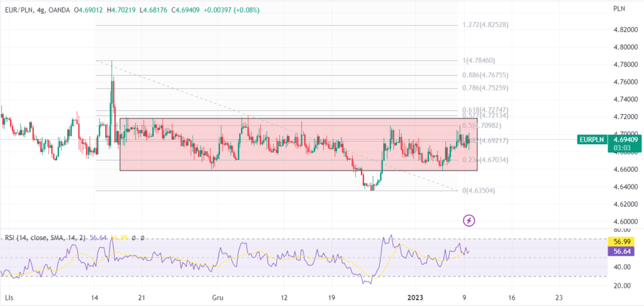The height and width of the screenshot is (306, 644).
Task: Click the 1.272 (4.82528) Fibonacci level label
Action: (x=484, y=25)
